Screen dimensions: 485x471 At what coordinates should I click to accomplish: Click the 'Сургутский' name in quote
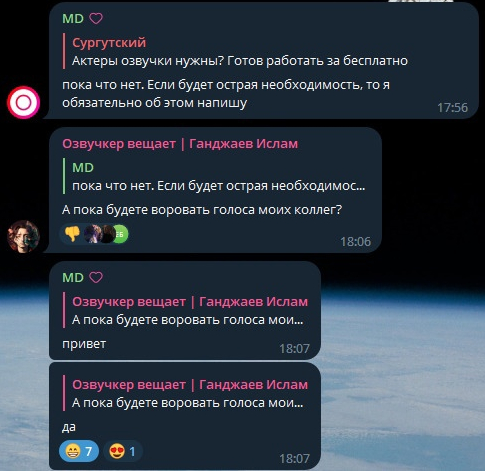pyautogui.click(x=109, y=43)
